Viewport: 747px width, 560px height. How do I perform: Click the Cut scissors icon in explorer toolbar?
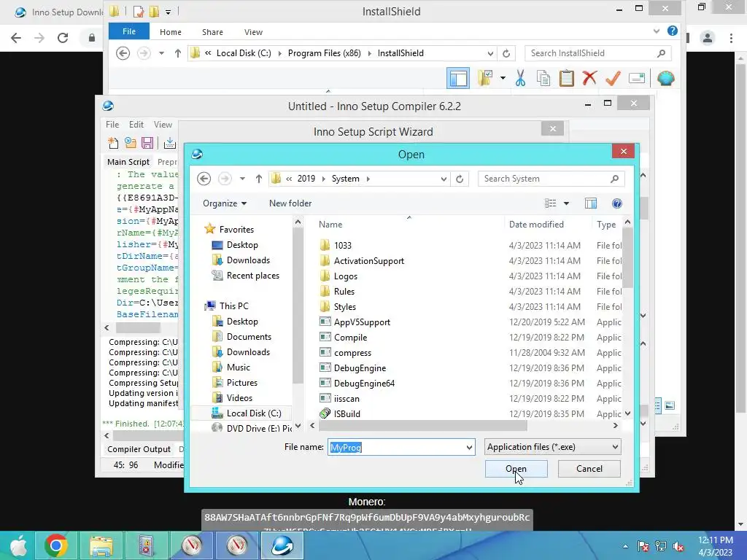pyautogui.click(x=520, y=78)
